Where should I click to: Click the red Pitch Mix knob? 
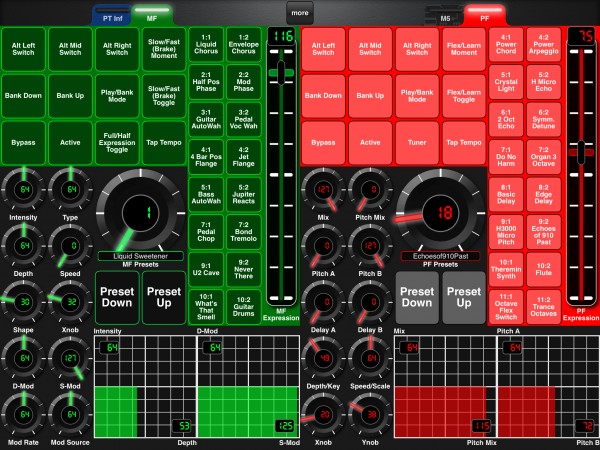(x=370, y=189)
